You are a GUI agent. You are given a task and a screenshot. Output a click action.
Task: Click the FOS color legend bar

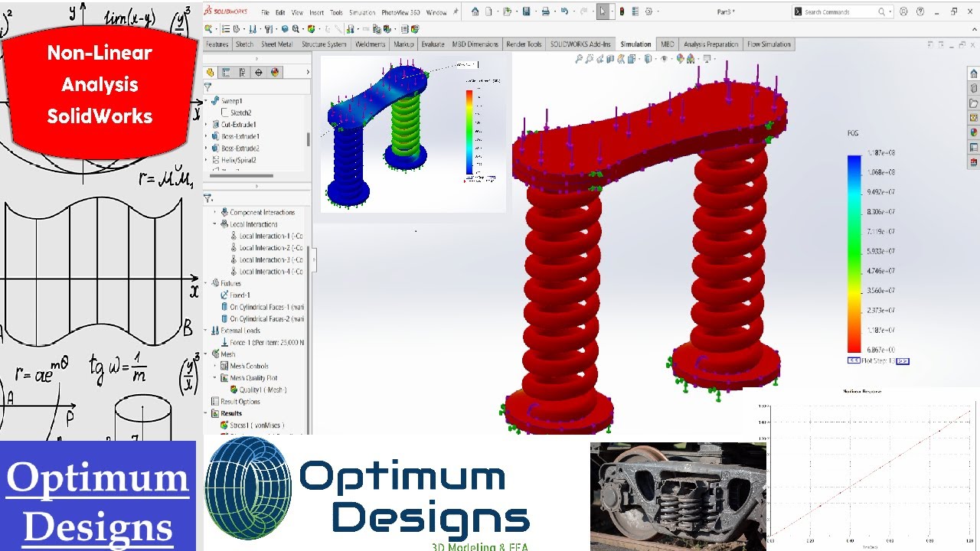[x=854, y=254]
